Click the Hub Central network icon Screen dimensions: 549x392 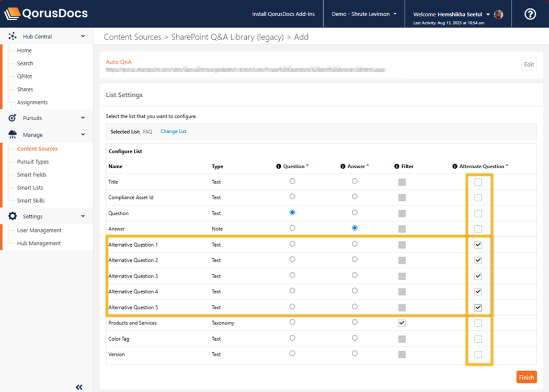13,37
